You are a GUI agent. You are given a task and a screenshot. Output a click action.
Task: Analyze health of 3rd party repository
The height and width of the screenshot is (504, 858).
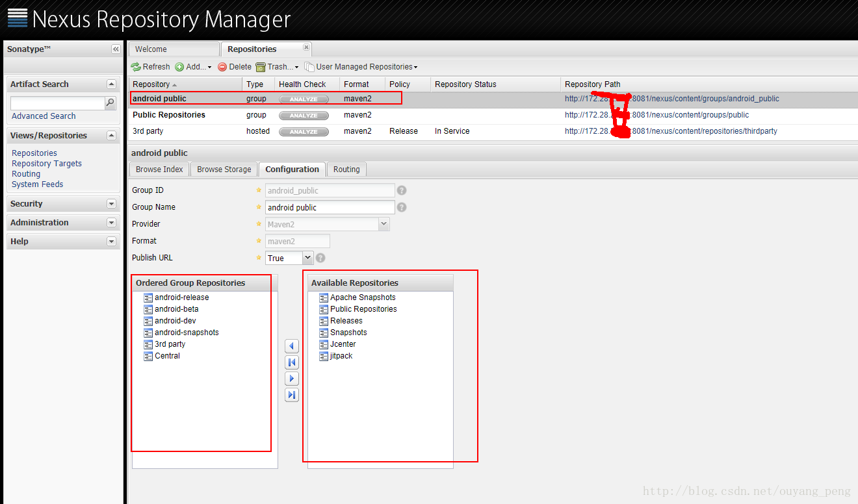304,132
